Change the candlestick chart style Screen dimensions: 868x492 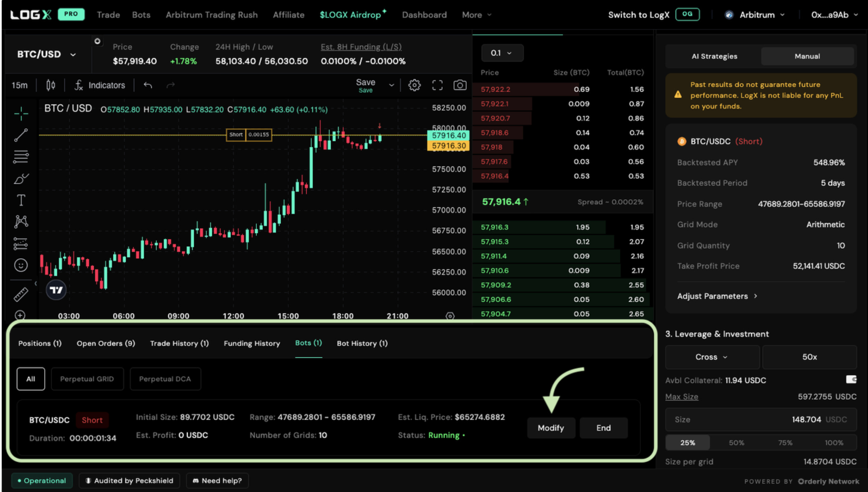51,85
